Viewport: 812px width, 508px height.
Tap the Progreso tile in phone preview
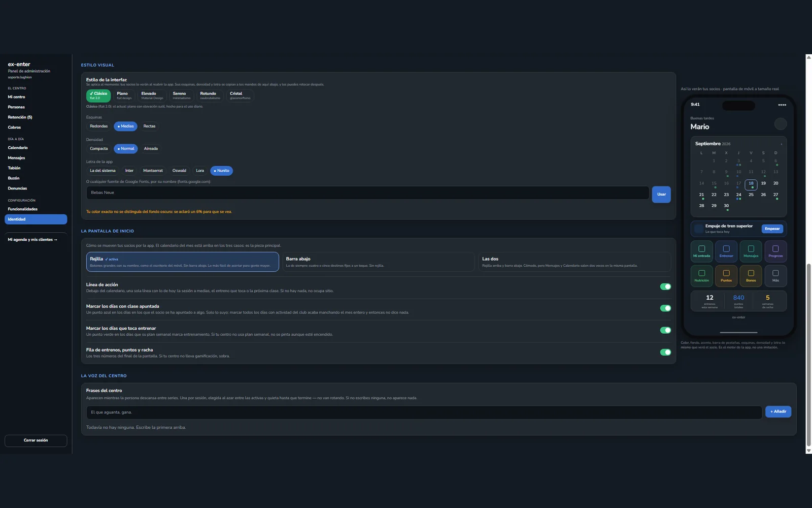pyautogui.click(x=775, y=251)
